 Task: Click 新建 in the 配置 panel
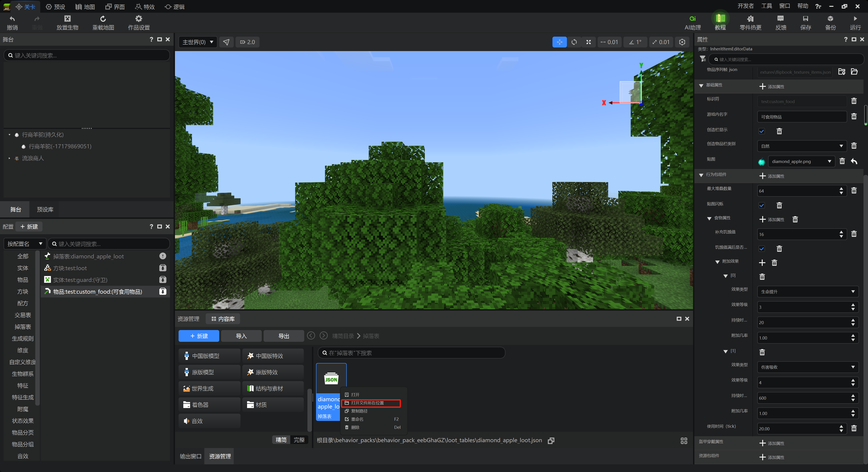[29, 227]
